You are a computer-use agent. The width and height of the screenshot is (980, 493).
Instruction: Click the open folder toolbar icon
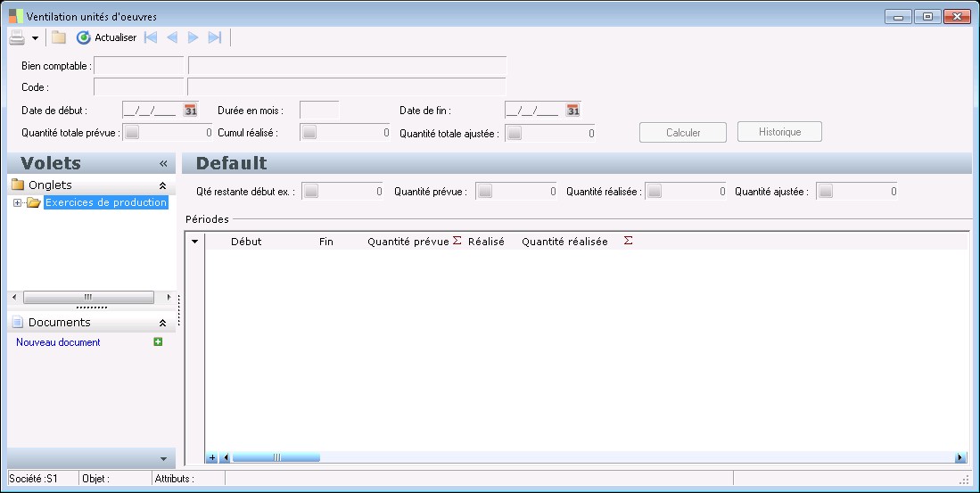59,37
